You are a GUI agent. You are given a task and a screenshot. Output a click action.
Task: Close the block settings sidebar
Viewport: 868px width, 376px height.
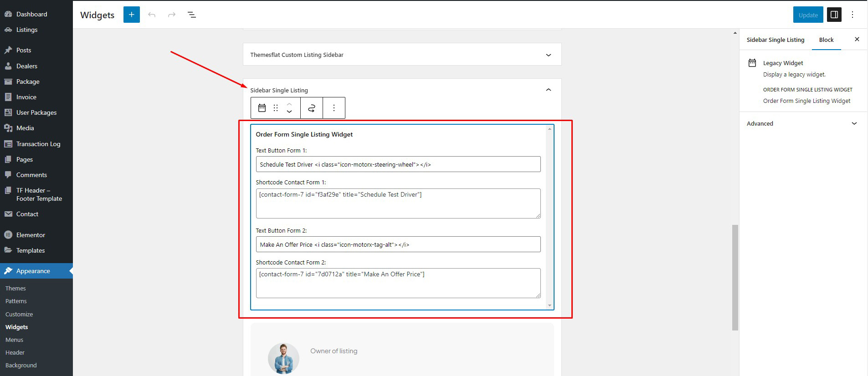point(857,40)
